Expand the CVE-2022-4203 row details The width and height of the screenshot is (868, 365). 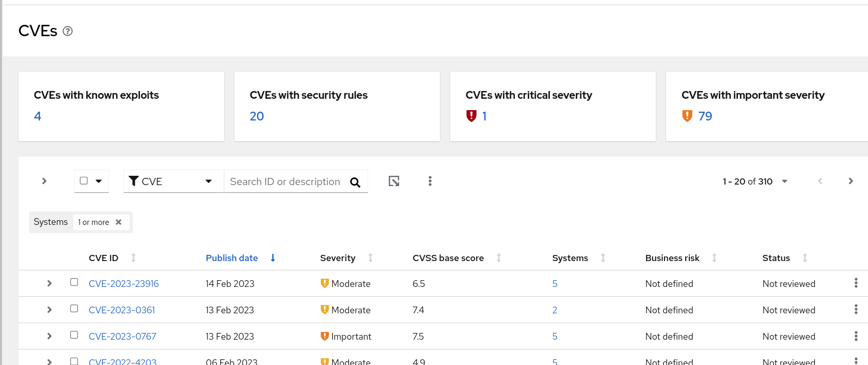pos(50,362)
